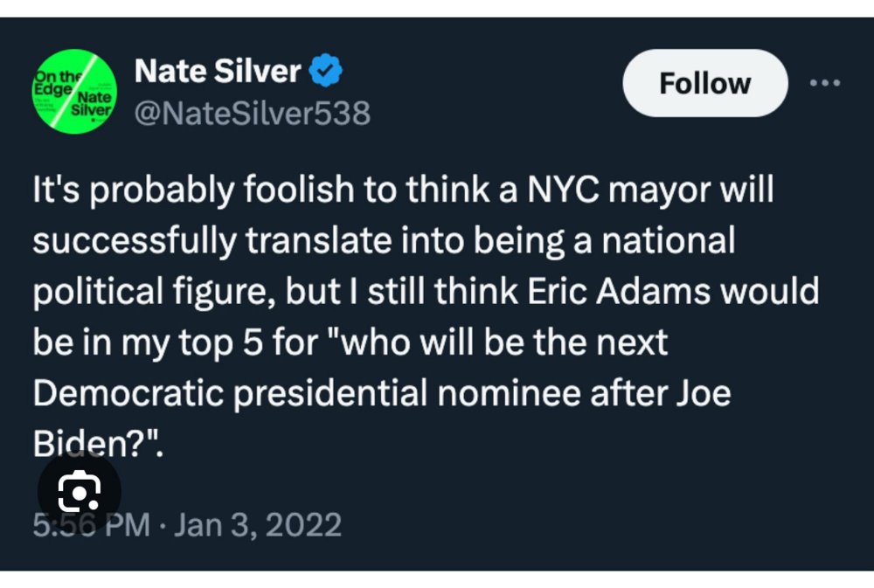
Task: Open the three-dot more options menu
Action: (825, 83)
